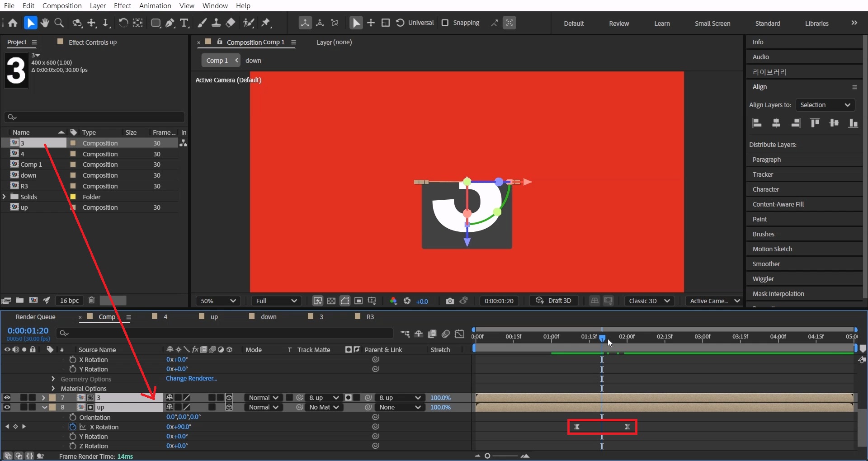Screen dimensions: 868x461
Task: Click the current time indicator marker
Action: 602,338
